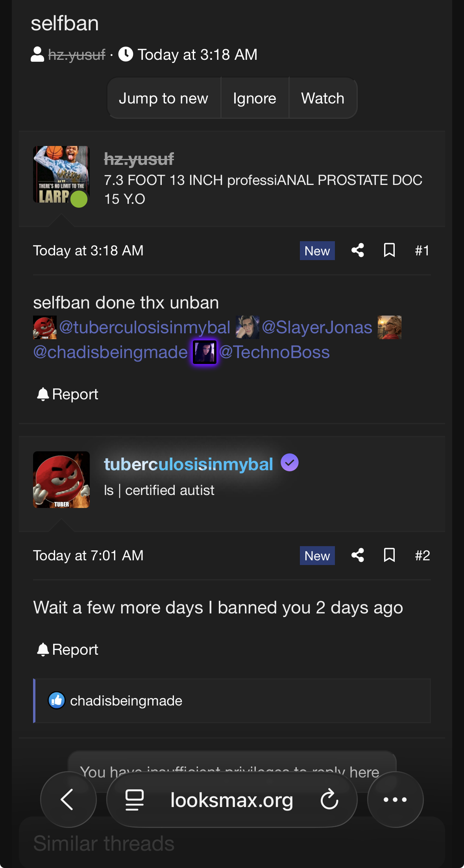The height and width of the screenshot is (868, 464).
Task: Share post #1 via share icon
Action: coord(357,250)
